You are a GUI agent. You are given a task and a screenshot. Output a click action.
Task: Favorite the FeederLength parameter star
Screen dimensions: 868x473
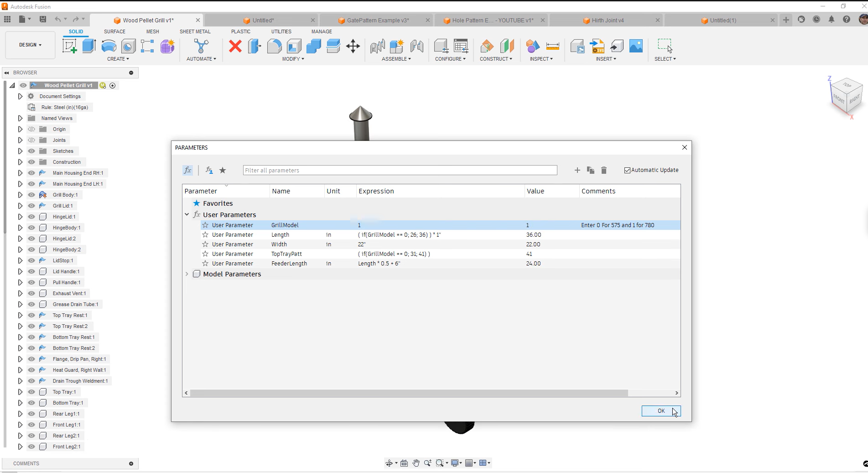[205, 264]
